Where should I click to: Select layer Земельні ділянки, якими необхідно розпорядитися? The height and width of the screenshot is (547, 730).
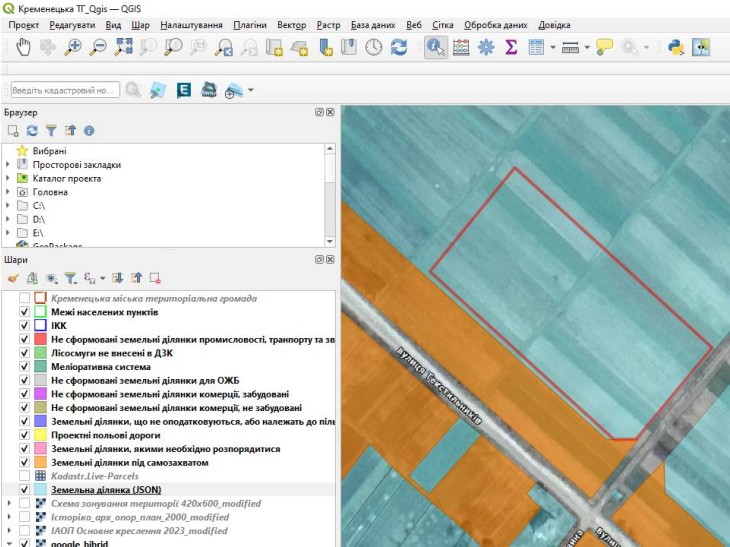click(x=166, y=449)
